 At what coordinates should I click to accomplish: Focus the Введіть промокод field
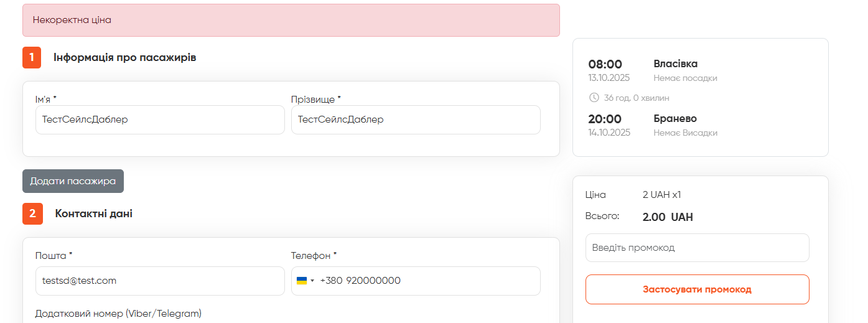[697, 248]
